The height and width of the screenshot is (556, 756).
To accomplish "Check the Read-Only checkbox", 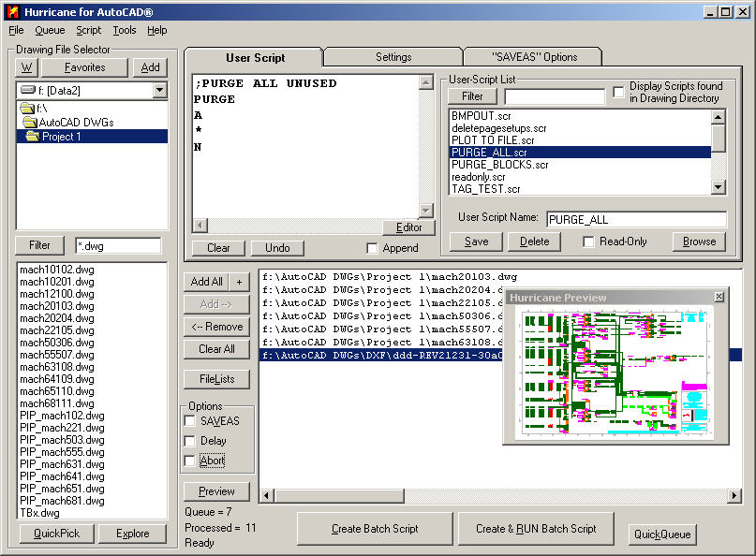I will coord(588,241).
